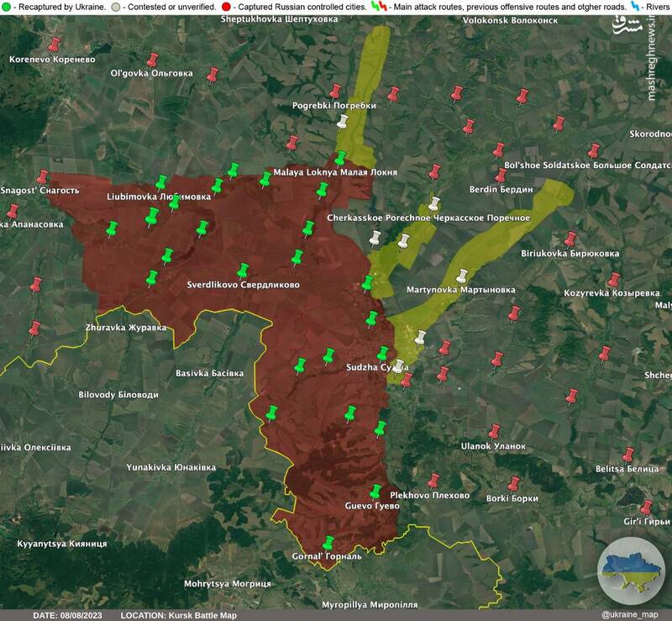Select the white pin above the Pogrebki label
Screen dimensions: 672x621
pyautogui.click(x=342, y=122)
